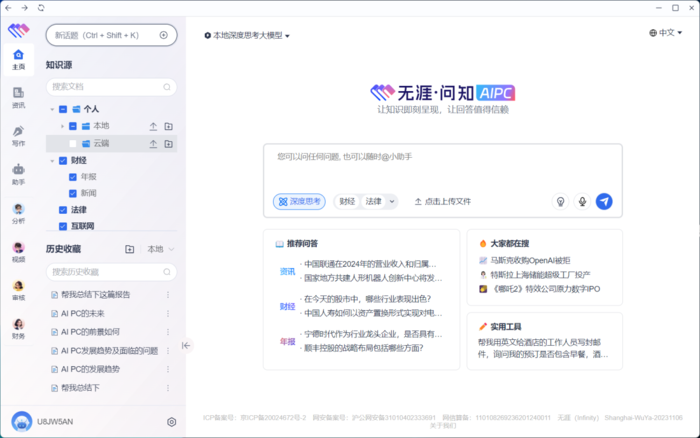Open the 分析 analysis assistant
The image size is (700, 438).
click(18, 213)
